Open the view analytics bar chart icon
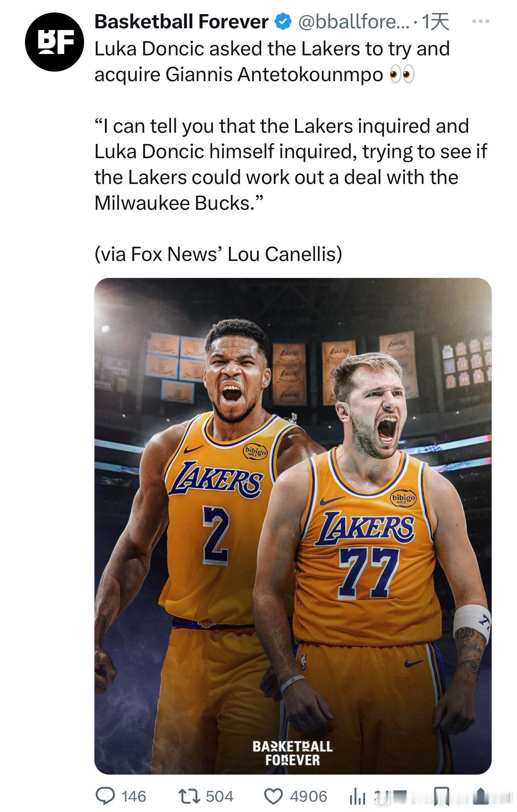The height and width of the screenshot is (812, 517). click(x=357, y=797)
